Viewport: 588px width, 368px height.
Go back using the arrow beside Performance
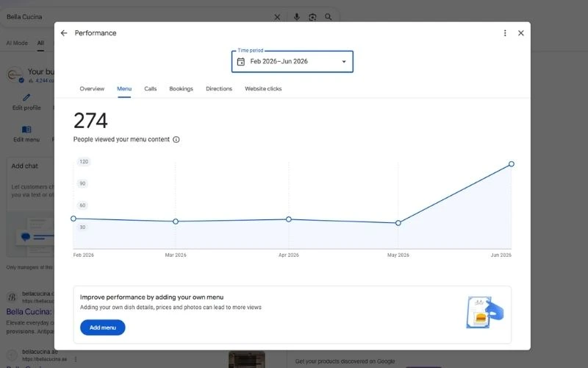(64, 33)
